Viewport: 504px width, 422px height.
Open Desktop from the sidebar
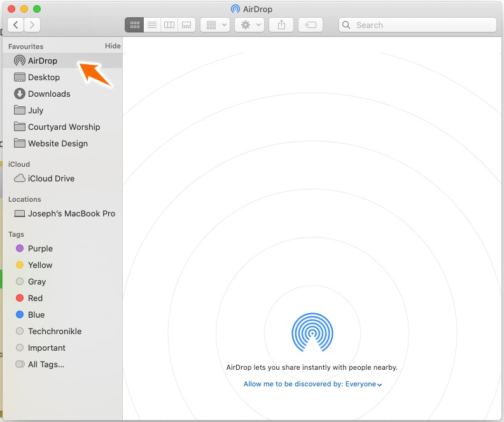[x=62, y=77]
